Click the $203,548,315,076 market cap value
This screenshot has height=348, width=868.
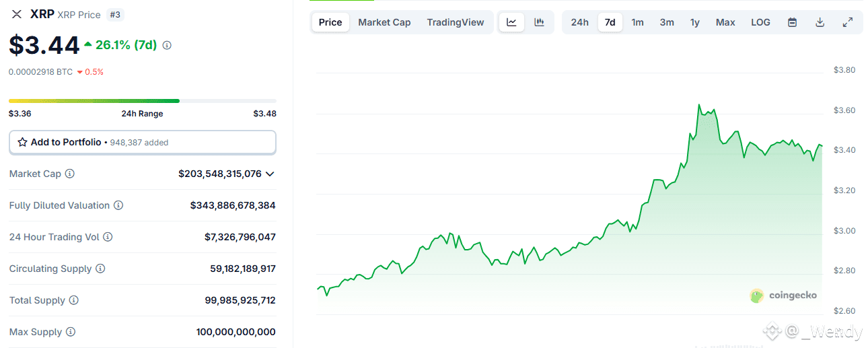tap(220, 174)
